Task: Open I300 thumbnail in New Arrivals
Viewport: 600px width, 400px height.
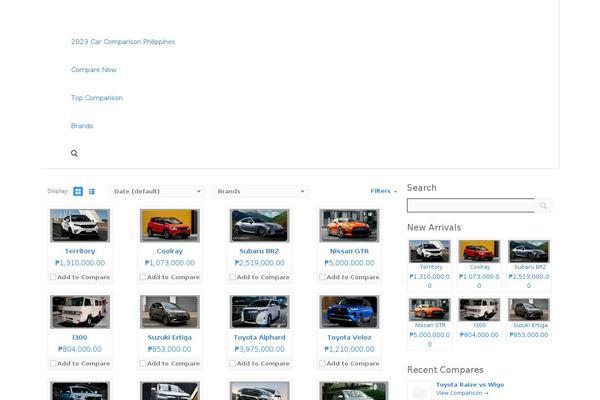Action: point(479,310)
